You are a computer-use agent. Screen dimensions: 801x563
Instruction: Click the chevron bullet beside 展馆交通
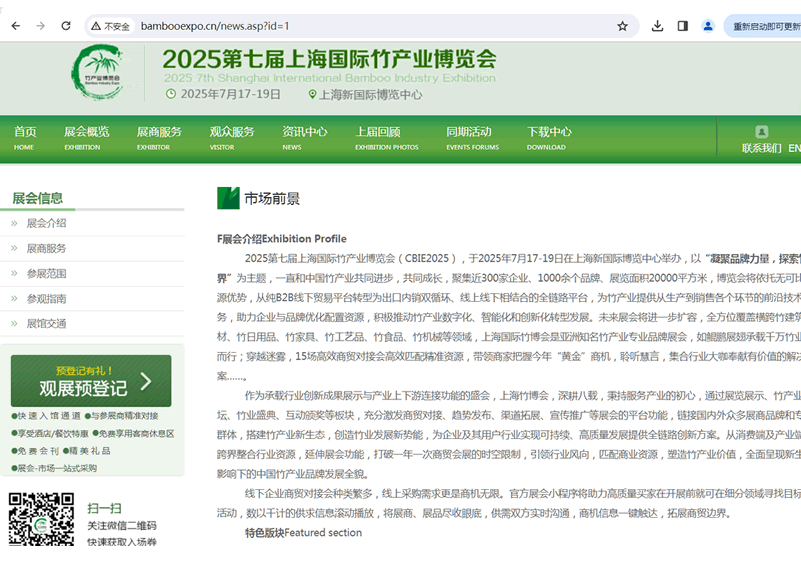14,323
